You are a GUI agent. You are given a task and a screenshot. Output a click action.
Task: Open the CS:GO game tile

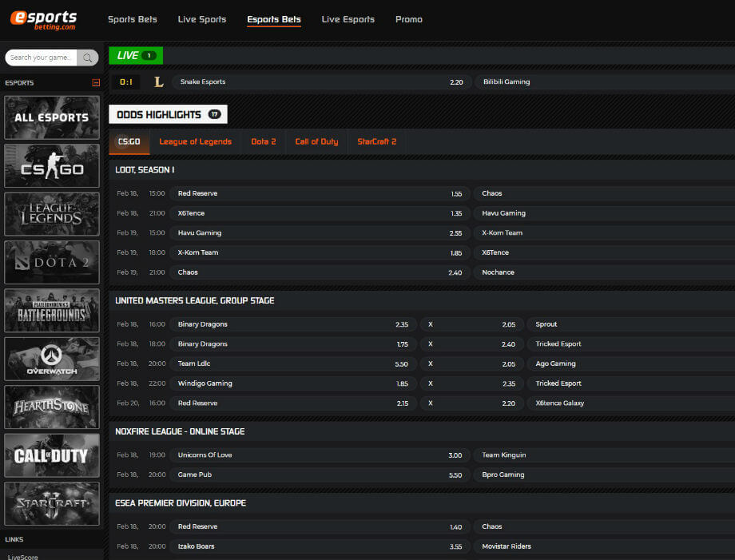[x=52, y=165]
